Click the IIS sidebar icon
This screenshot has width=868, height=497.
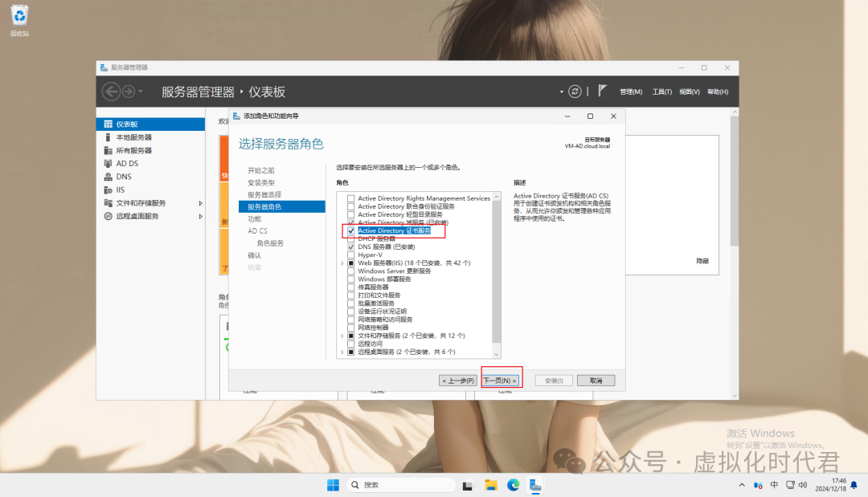pyautogui.click(x=108, y=189)
